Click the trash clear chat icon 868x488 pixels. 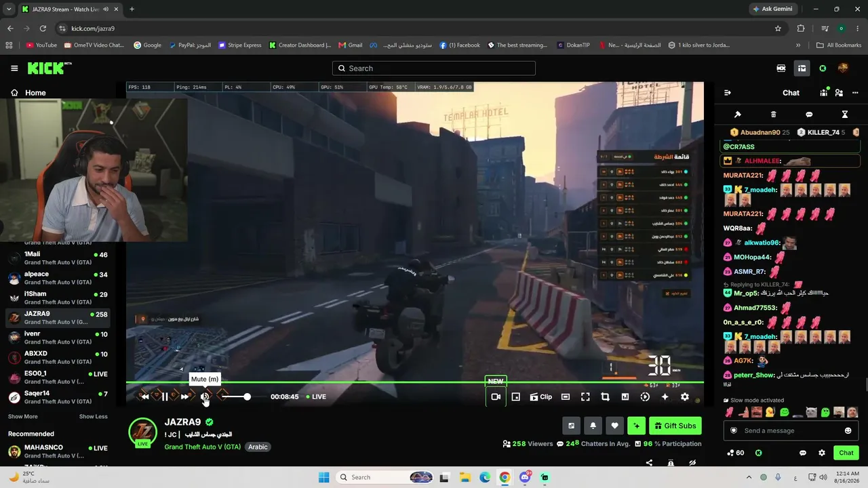tap(774, 115)
